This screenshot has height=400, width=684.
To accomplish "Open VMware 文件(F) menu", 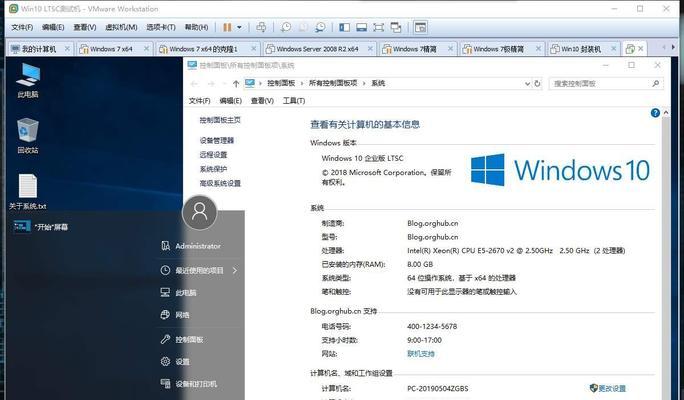I will tap(22, 27).
